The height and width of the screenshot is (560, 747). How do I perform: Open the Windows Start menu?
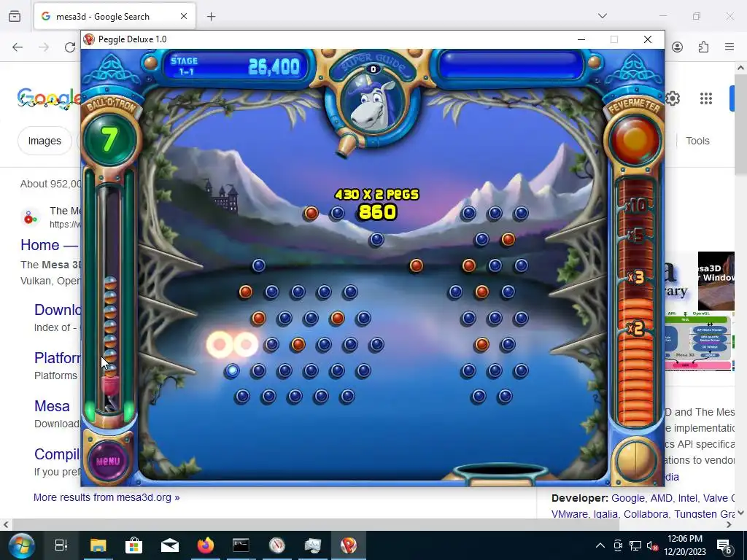click(21, 545)
